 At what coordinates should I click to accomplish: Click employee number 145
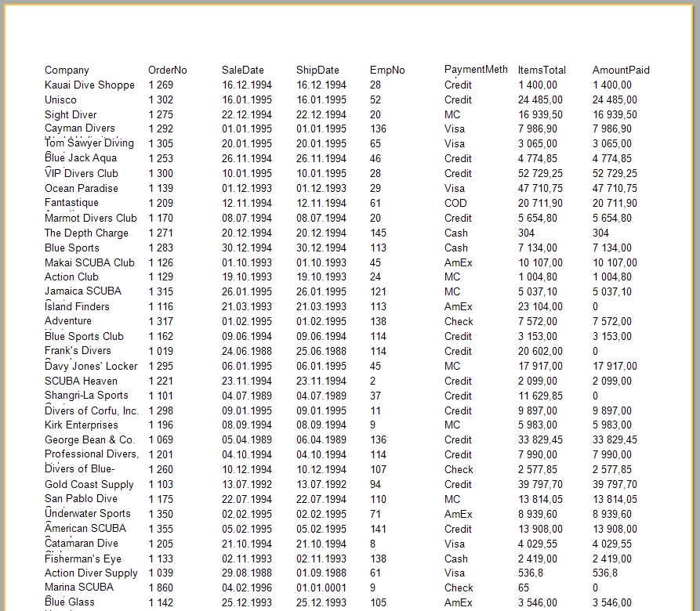pos(378,233)
